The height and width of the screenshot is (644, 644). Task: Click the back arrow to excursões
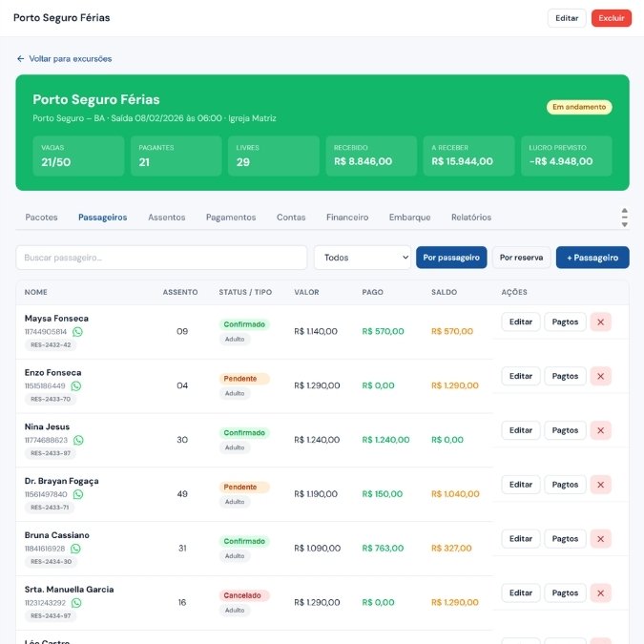[21, 59]
